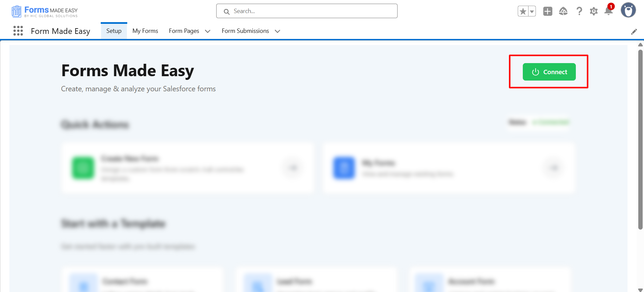Click the Forms Made Easy logo
644x292 pixels.
[x=45, y=11]
